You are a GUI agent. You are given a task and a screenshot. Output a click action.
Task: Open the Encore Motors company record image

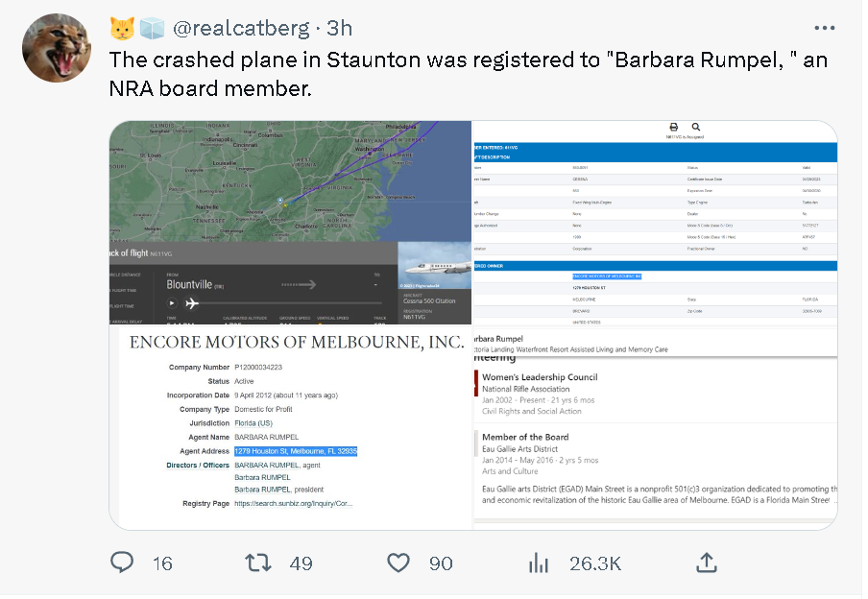(290, 427)
